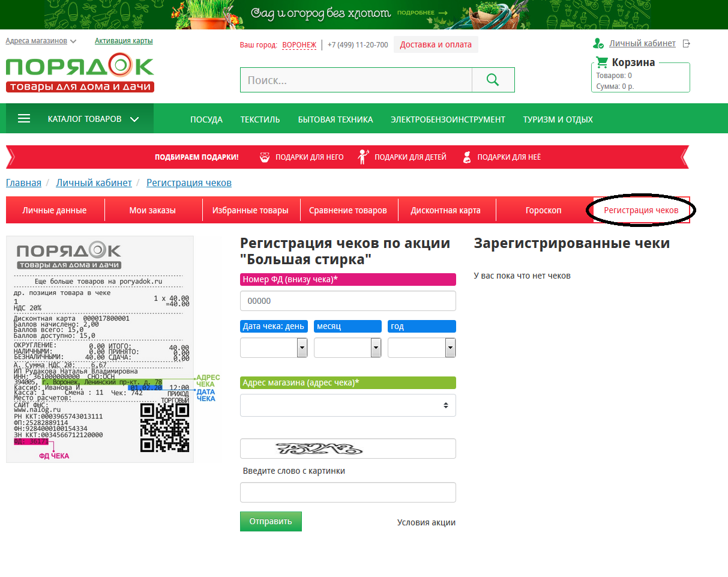Select the Регистрация чеков tab

click(641, 210)
